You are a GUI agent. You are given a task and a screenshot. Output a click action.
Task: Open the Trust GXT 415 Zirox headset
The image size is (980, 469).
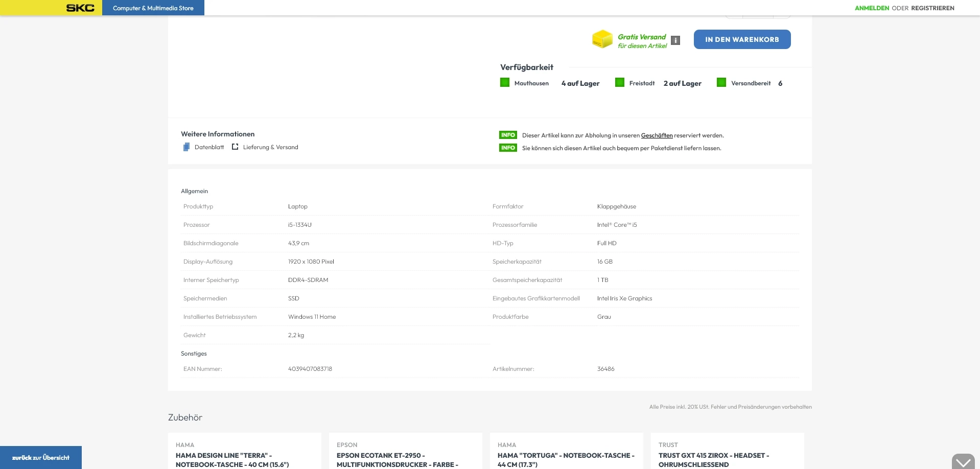coord(713,460)
